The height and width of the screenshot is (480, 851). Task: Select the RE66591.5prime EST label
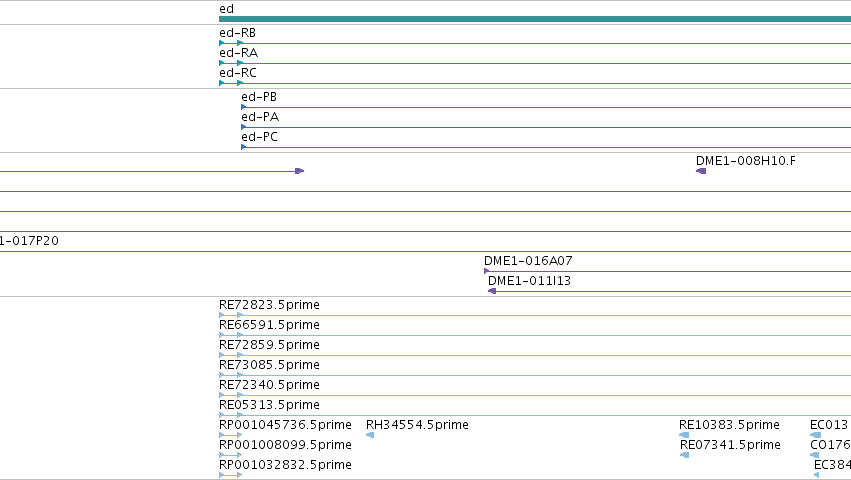point(269,325)
